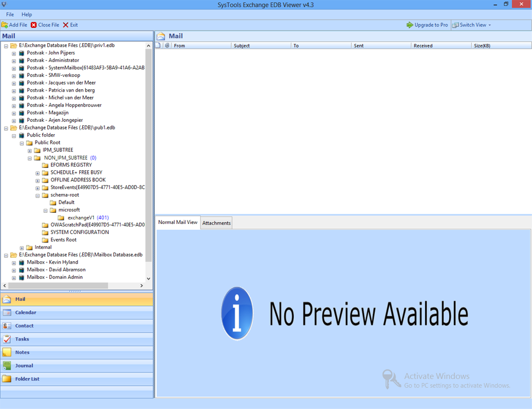Expand the Internal folder node

[22, 248]
